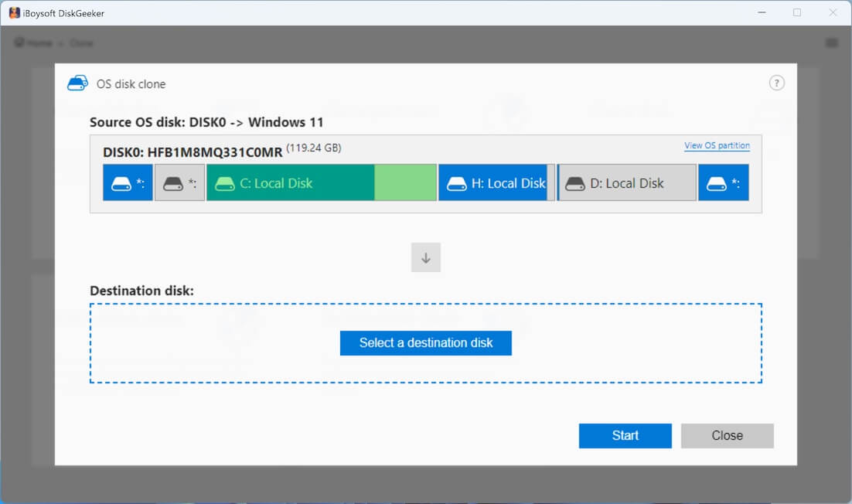Close the OS disk clone dialog
Viewport: 852px width, 504px height.
click(727, 435)
